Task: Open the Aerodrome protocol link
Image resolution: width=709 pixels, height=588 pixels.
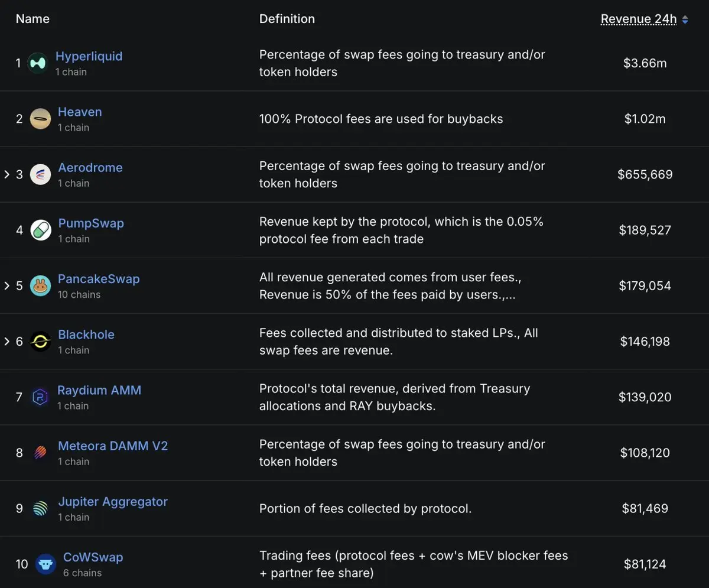Action: click(90, 167)
